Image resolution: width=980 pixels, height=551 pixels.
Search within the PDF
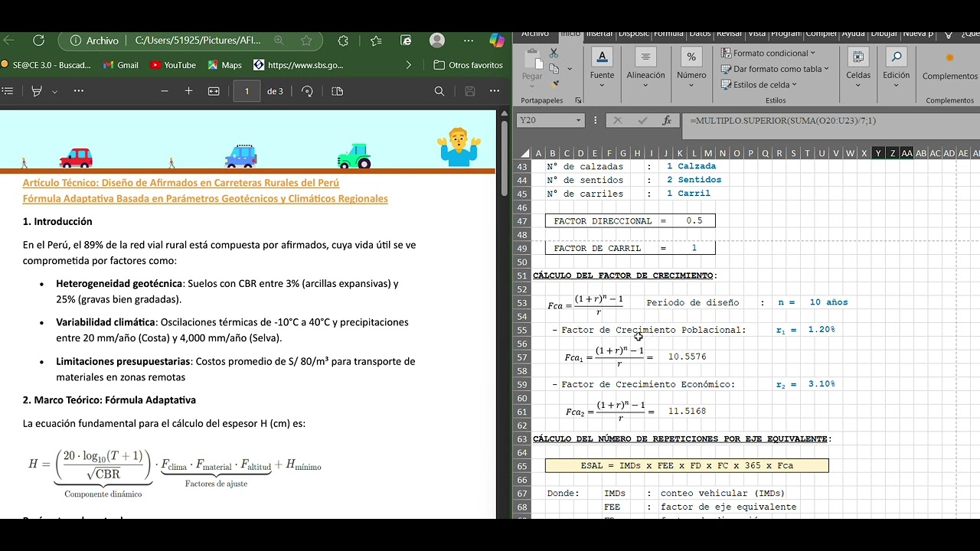point(439,91)
